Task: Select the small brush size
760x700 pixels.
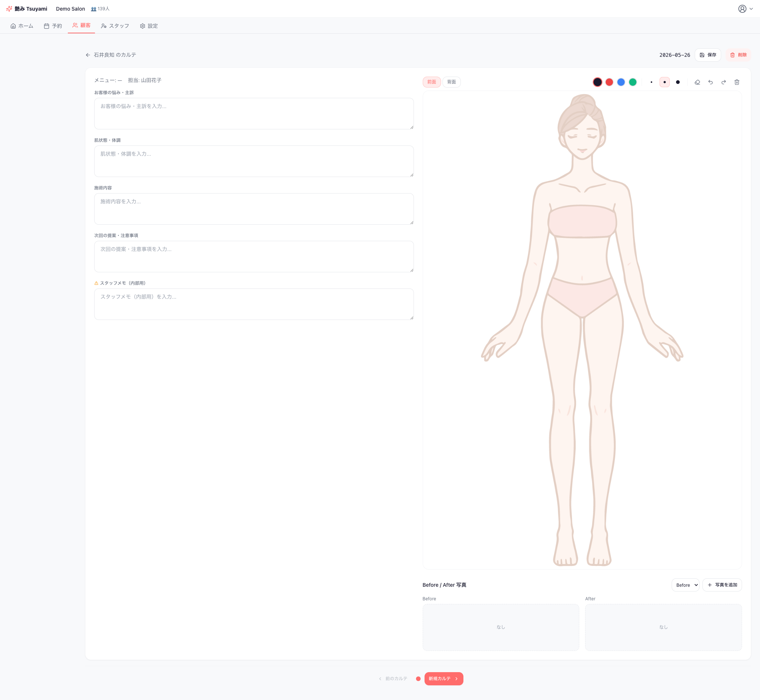Action: 651,82
